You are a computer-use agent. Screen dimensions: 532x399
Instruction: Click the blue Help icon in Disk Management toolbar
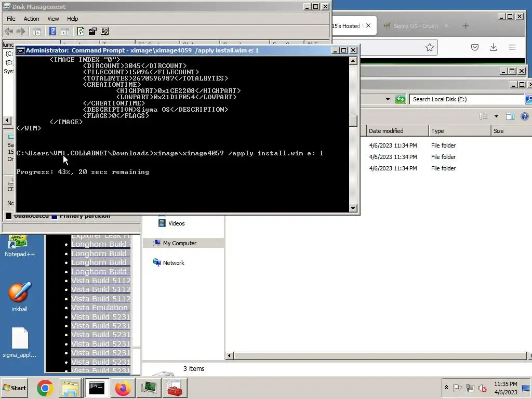pyautogui.click(x=52, y=31)
